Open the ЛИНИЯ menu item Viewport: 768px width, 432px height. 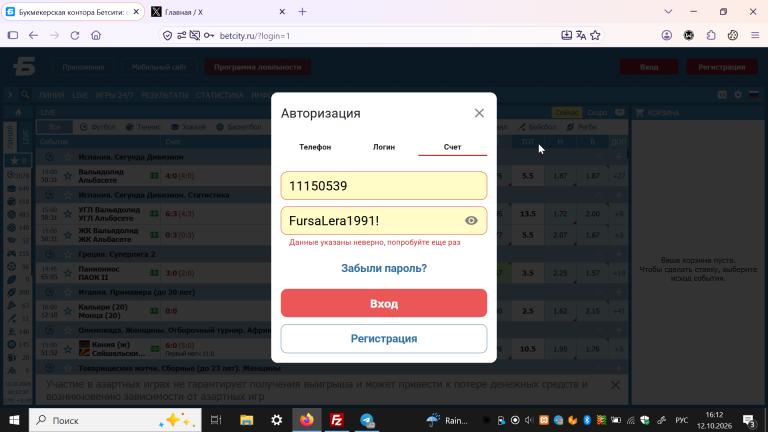click(51, 95)
